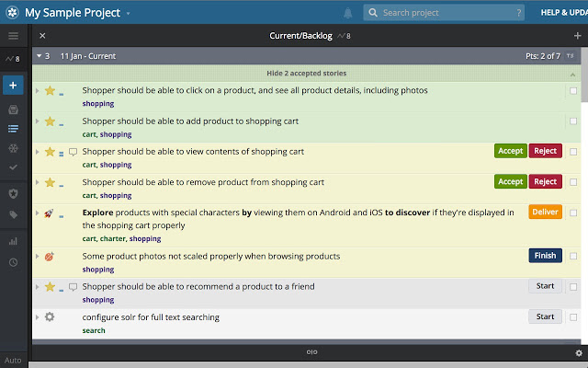Click the blue Add Story plus button

pos(13,86)
